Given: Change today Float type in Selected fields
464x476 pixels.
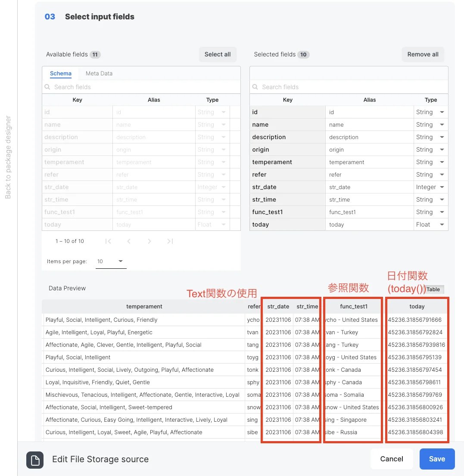Looking at the screenshot, I should tap(430, 224).
